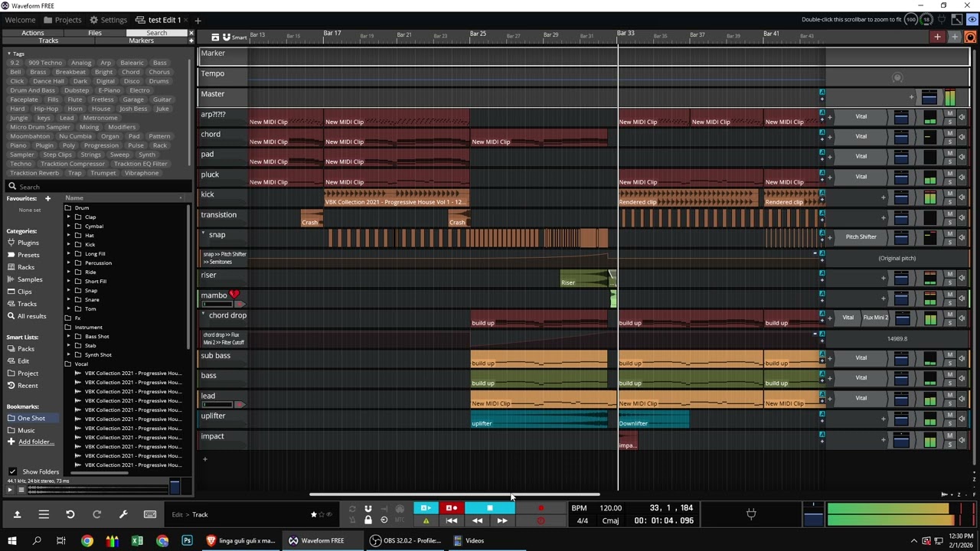Open the hamburger menu icon in bottom toolbar
The height and width of the screenshot is (551, 980).
pos(44,514)
